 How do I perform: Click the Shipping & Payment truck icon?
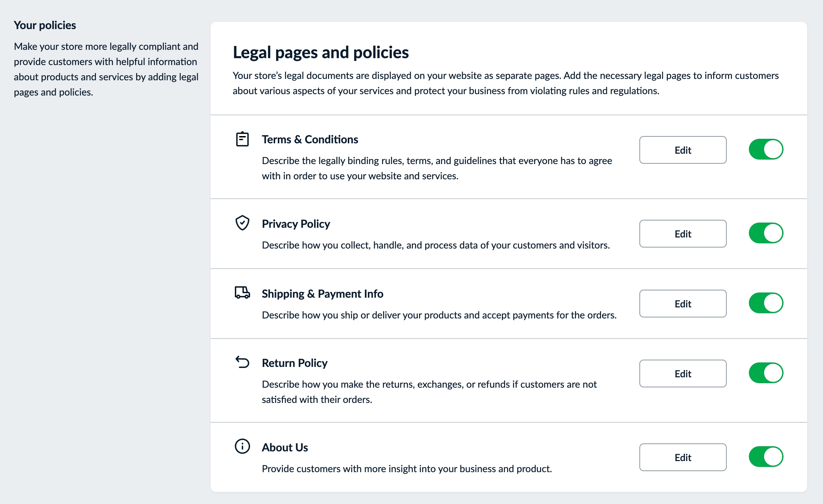[x=242, y=292]
